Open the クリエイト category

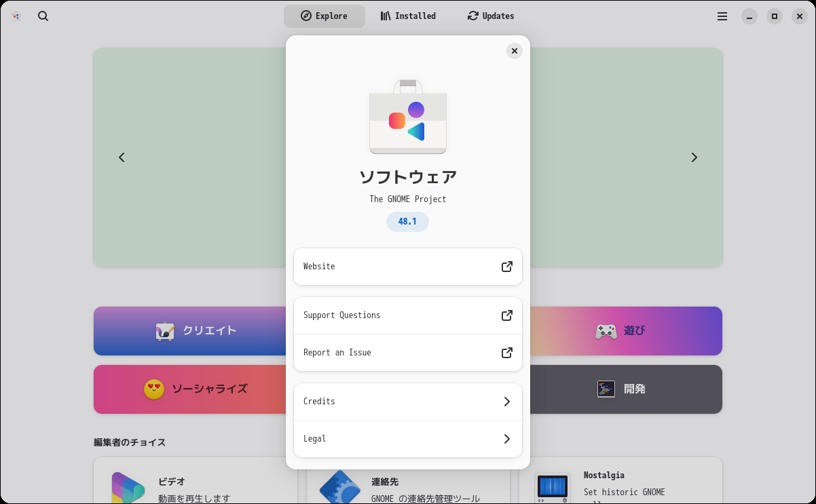click(190, 331)
